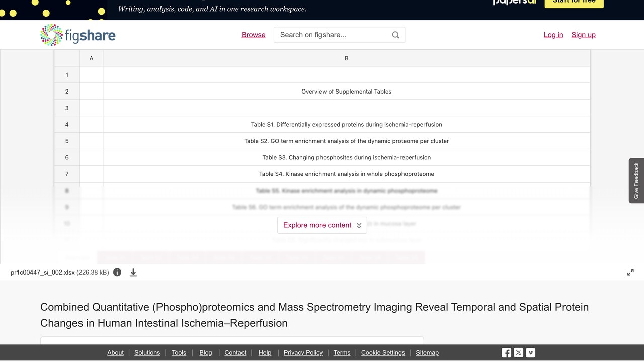Select column A header
The width and height of the screenshot is (644, 362).
point(91,58)
